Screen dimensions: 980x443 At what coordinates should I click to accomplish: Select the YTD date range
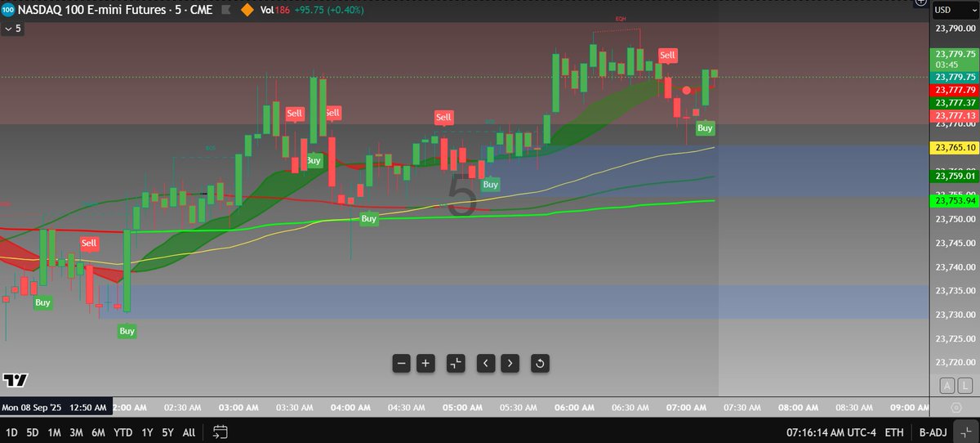(123, 432)
